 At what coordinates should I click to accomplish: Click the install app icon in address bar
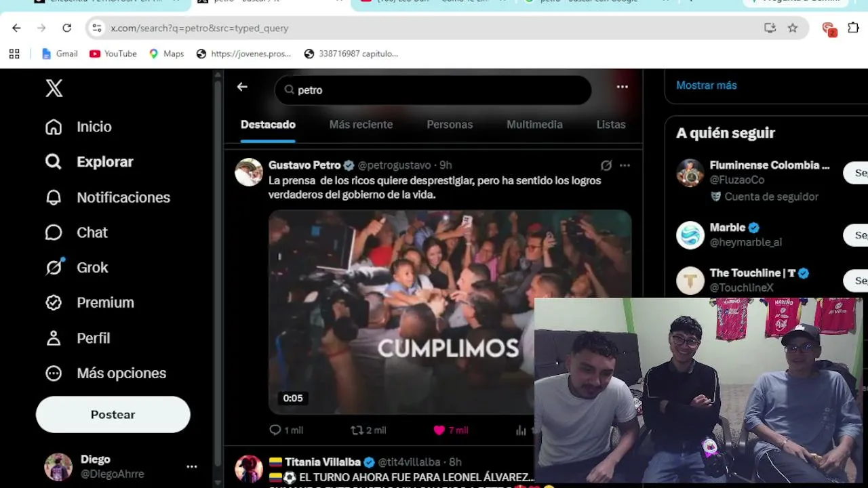pyautogui.click(x=770, y=28)
